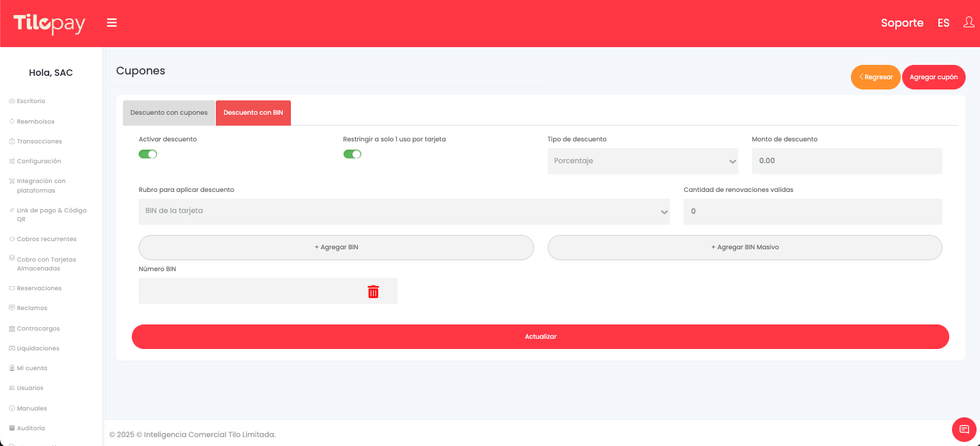
Task: Go to Reembolsos in sidebar
Action: (x=35, y=122)
